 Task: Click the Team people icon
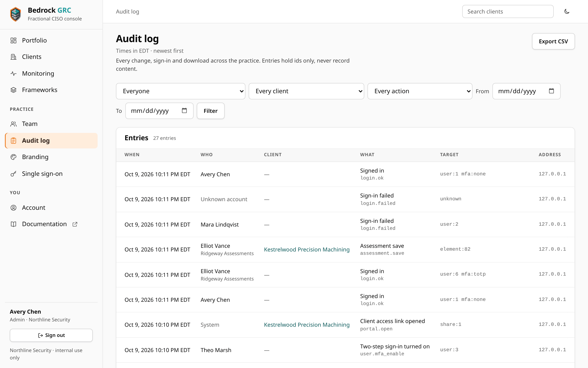13,124
